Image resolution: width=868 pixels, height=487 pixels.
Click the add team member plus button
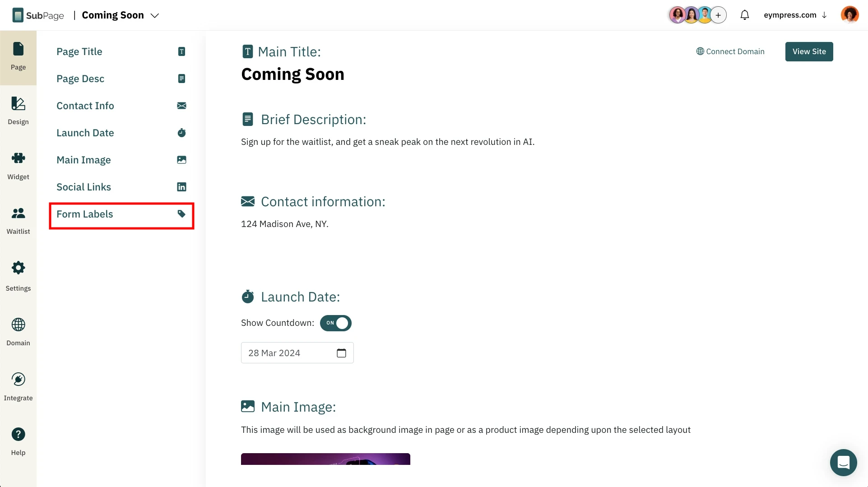718,15
